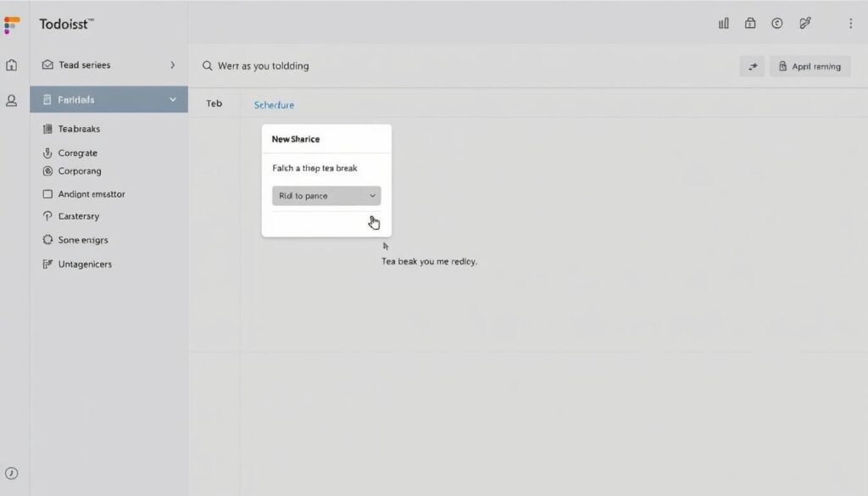Click the lock icon in top bar

[750, 24]
